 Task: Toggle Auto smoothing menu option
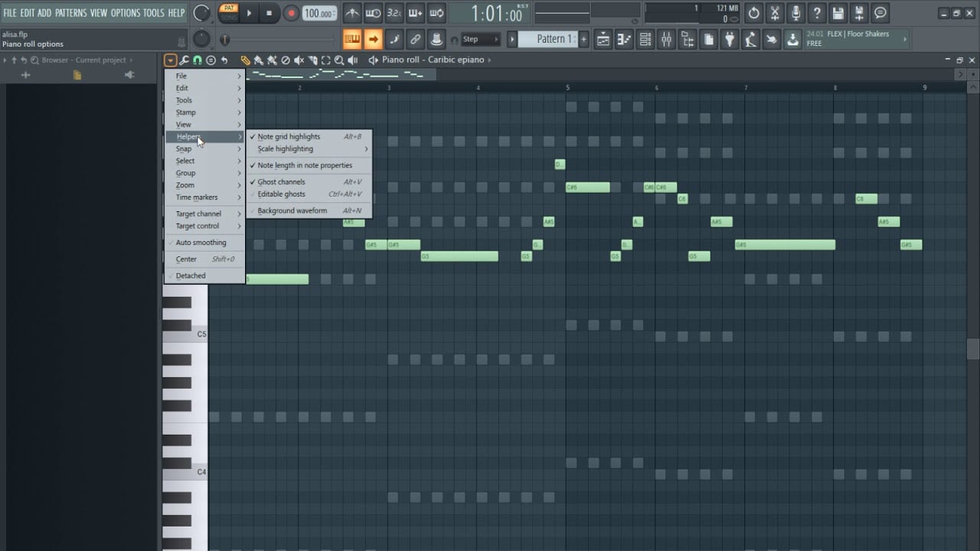point(201,243)
